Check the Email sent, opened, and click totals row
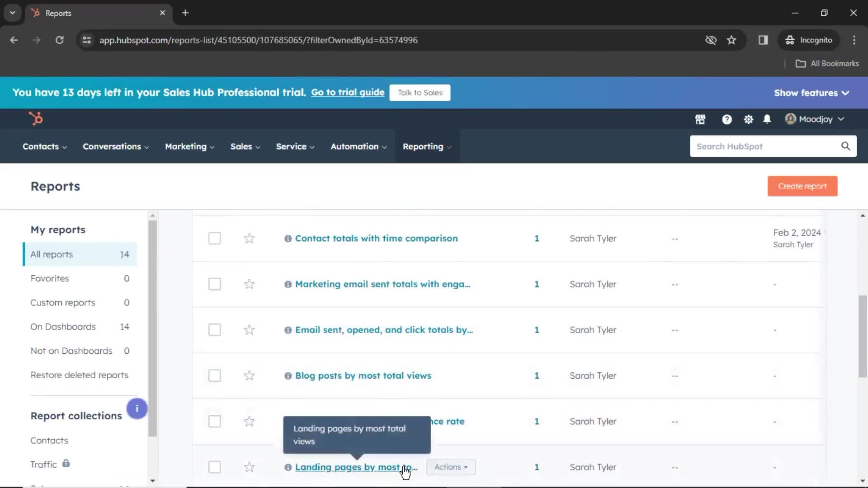This screenshot has width=868, height=488. click(214, 330)
